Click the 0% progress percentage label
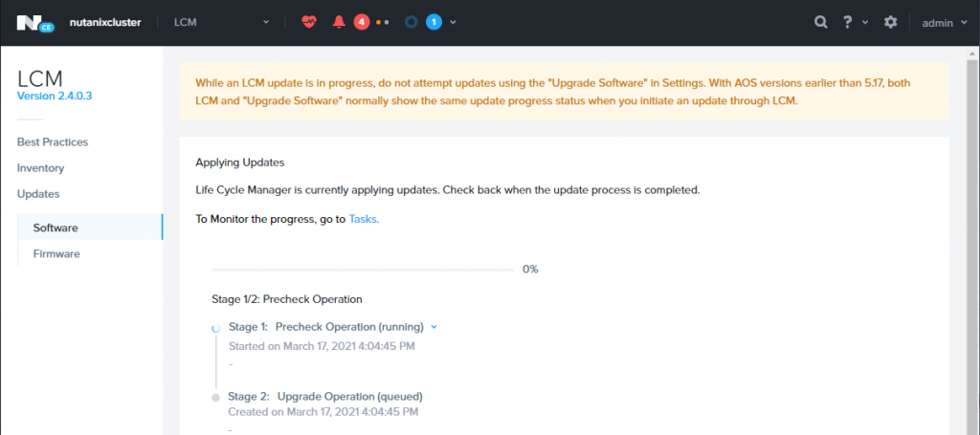This screenshot has width=980, height=435. pyautogui.click(x=530, y=270)
